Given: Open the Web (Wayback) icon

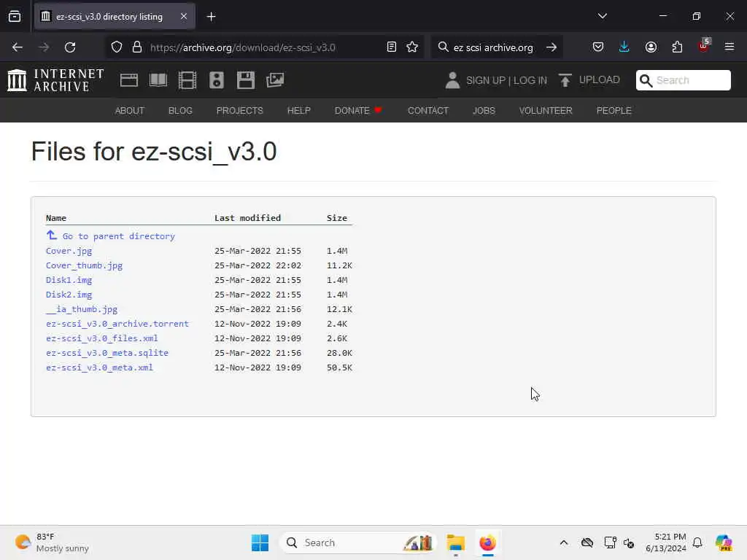Looking at the screenshot, I should coord(129,80).
